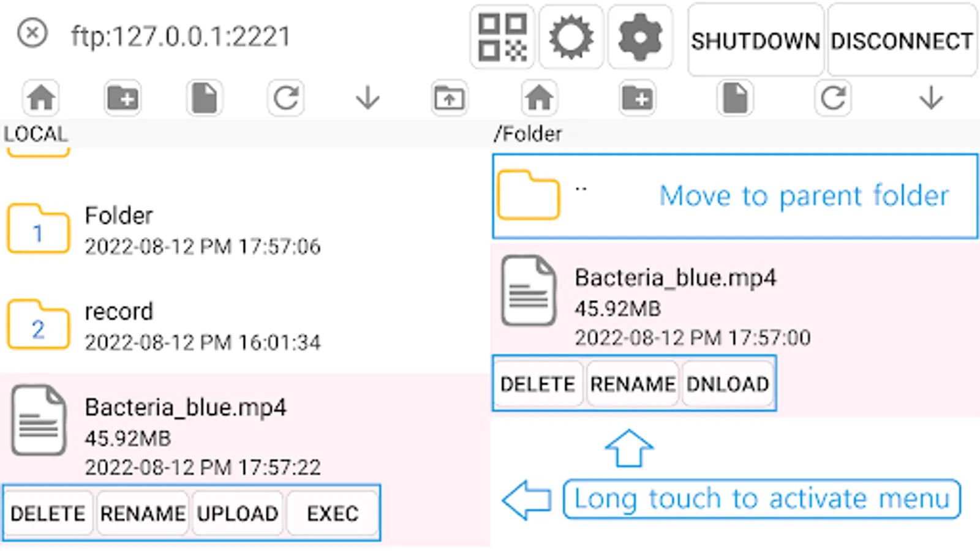Screen dimensions: 980x551
Task: Tap the QR code scanner icon
Action: [502, 37]
